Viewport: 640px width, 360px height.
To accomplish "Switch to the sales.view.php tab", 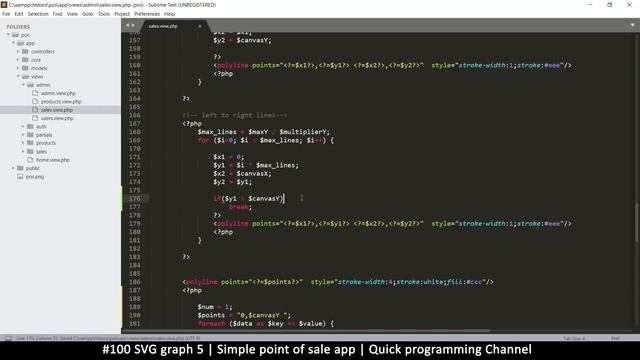I will [x=163, y=26].
